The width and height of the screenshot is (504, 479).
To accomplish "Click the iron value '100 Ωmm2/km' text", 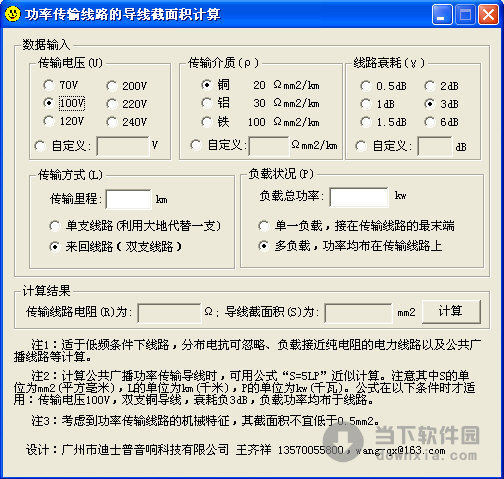I will [284, 122].
